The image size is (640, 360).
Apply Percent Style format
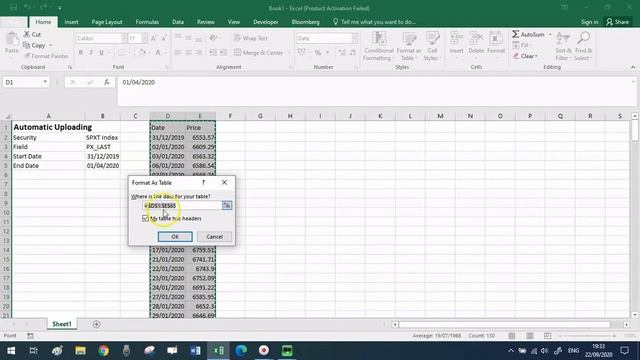click(318, 53)
